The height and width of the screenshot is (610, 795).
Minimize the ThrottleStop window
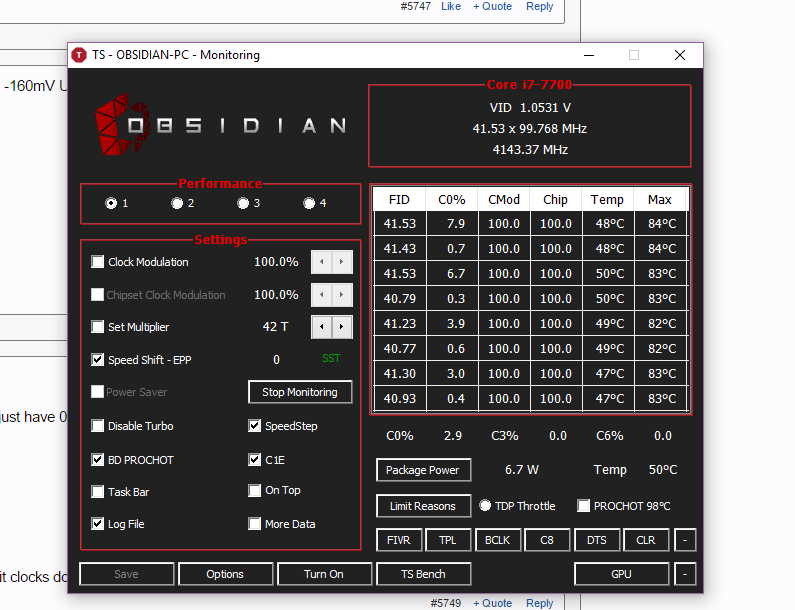589,55
